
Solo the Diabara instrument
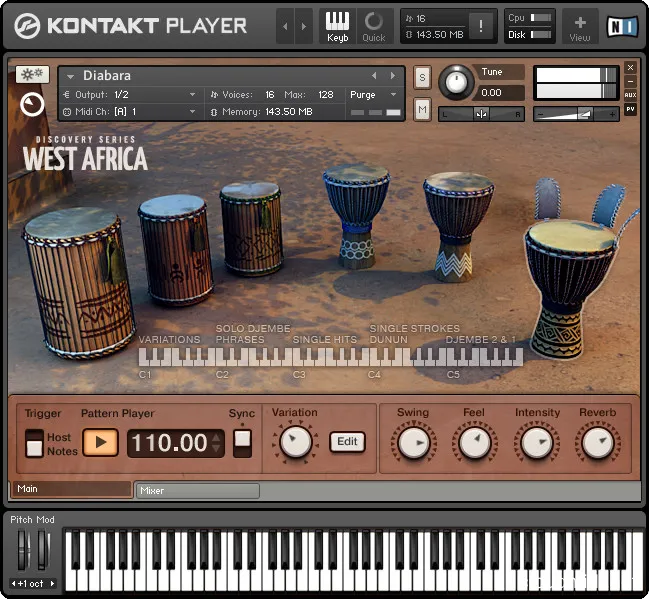point(423,77)
